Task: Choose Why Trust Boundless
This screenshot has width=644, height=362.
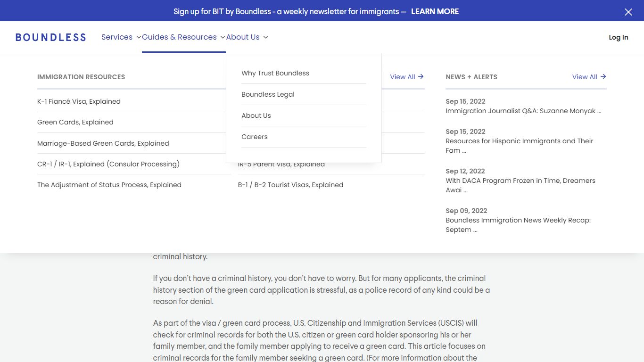Action: (x=275, y=73)
